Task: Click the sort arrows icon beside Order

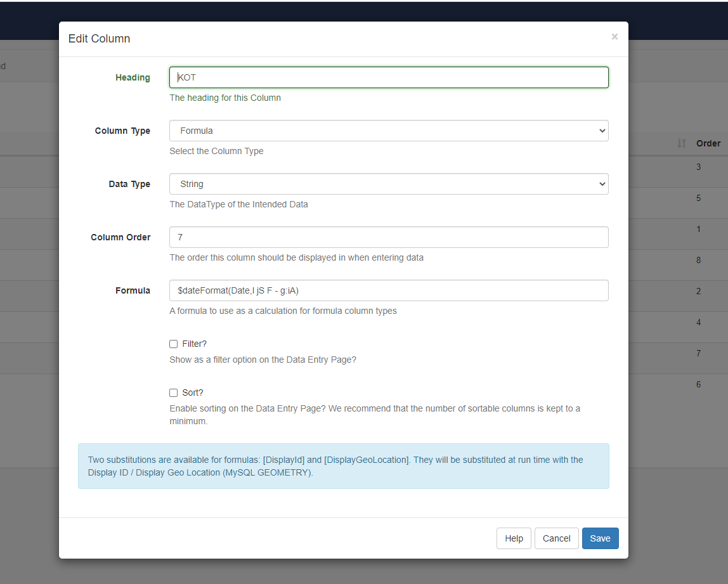Action: [x=682, y=143]
